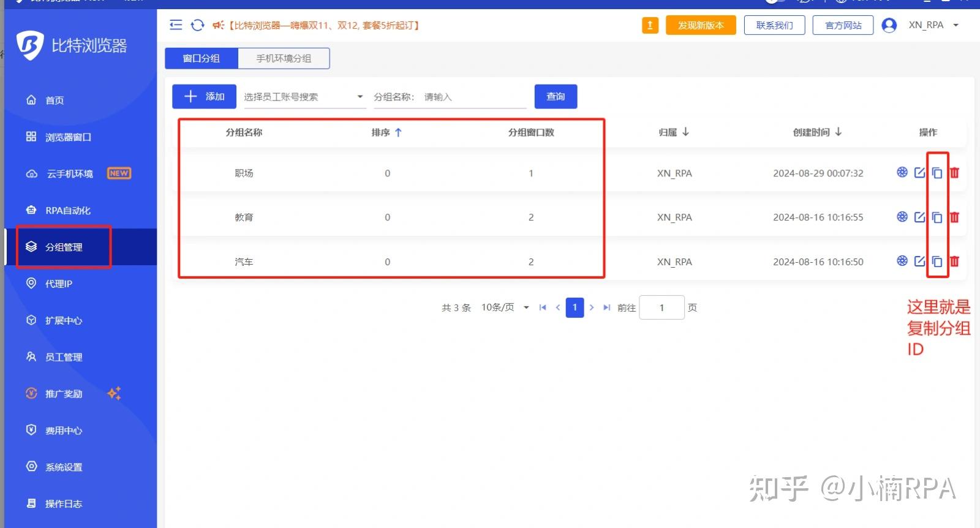Image resolution: width=980 pixels, height=528 pixels.
Task: Click the orange upload arrow icon
Action: point(650,25)
